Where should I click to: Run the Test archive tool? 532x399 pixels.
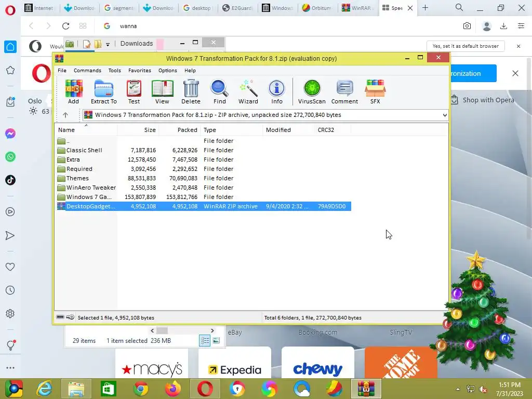(x=134, y=91)
